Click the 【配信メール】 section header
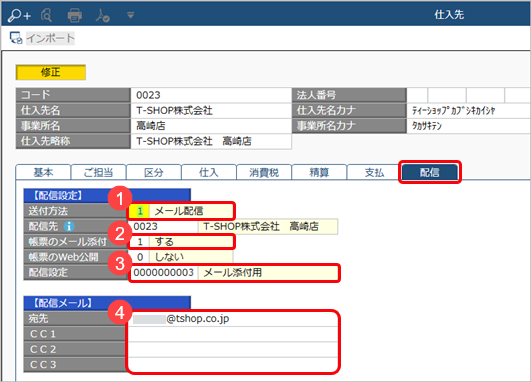531x382 pixels. [x=107, y=303]
